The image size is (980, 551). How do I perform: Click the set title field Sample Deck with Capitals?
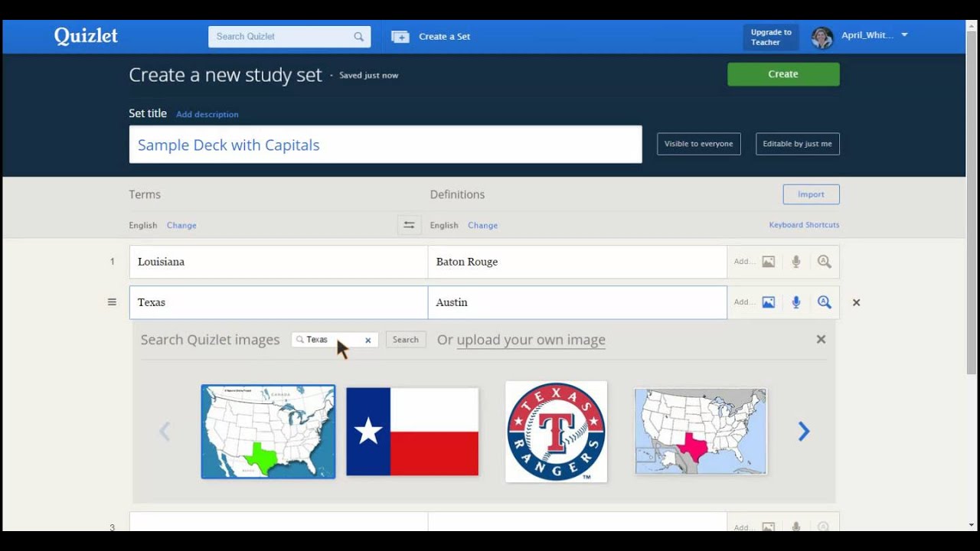385,145
